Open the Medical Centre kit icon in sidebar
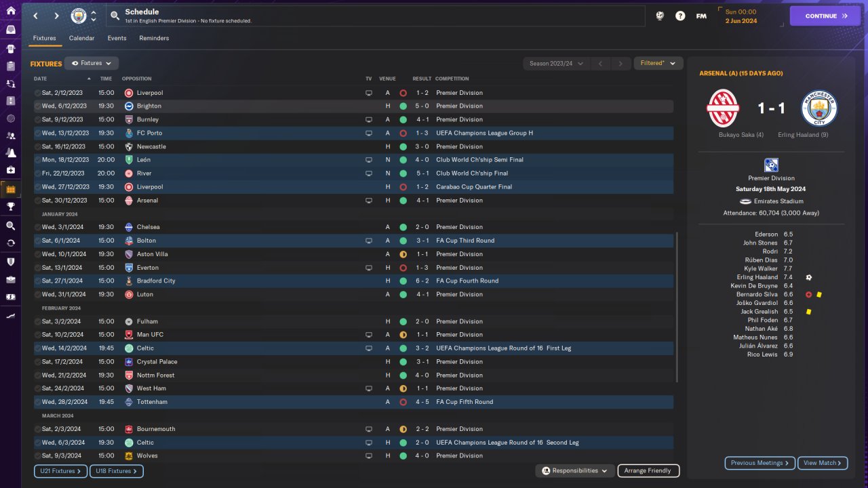Image resolution: width=868 pixels, height=488 pixels. click(x=10, y=170)
